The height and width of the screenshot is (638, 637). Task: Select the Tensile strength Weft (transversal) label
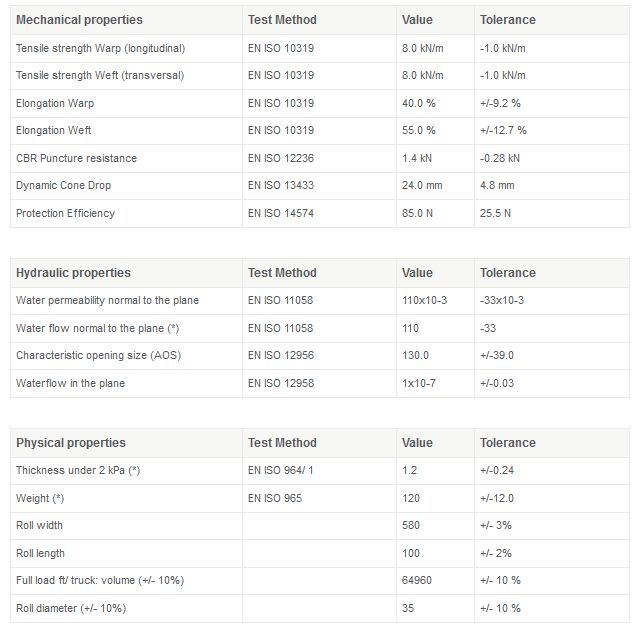(100, 75)
